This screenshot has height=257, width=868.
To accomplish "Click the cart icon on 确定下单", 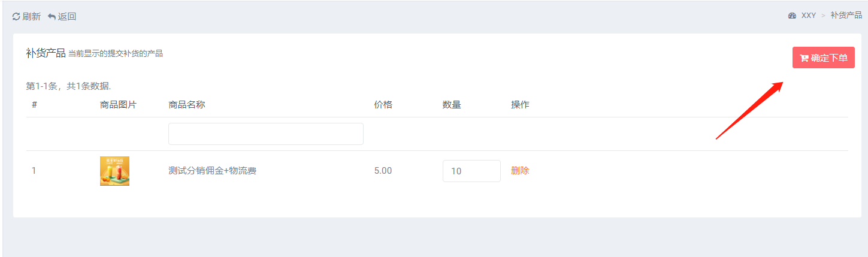I will (804, 58).
